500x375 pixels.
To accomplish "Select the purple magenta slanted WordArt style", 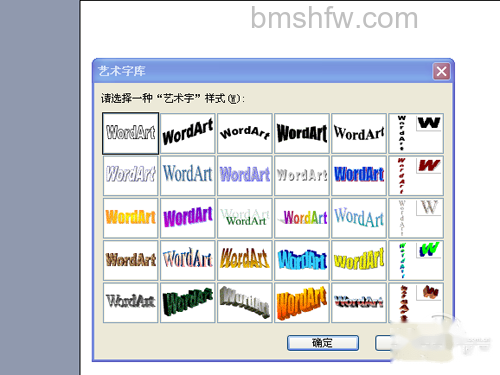I will click(188, 218).
